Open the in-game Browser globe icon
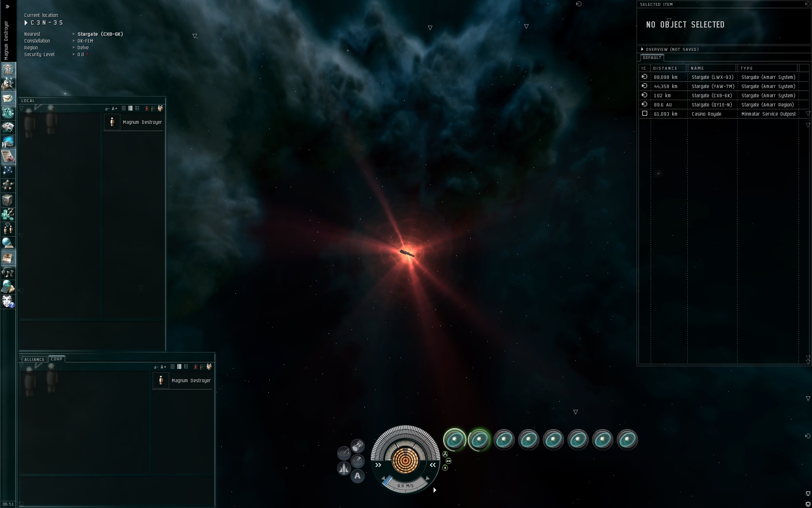The height and width of the screenshot is (508, 812). pos(8,243)
